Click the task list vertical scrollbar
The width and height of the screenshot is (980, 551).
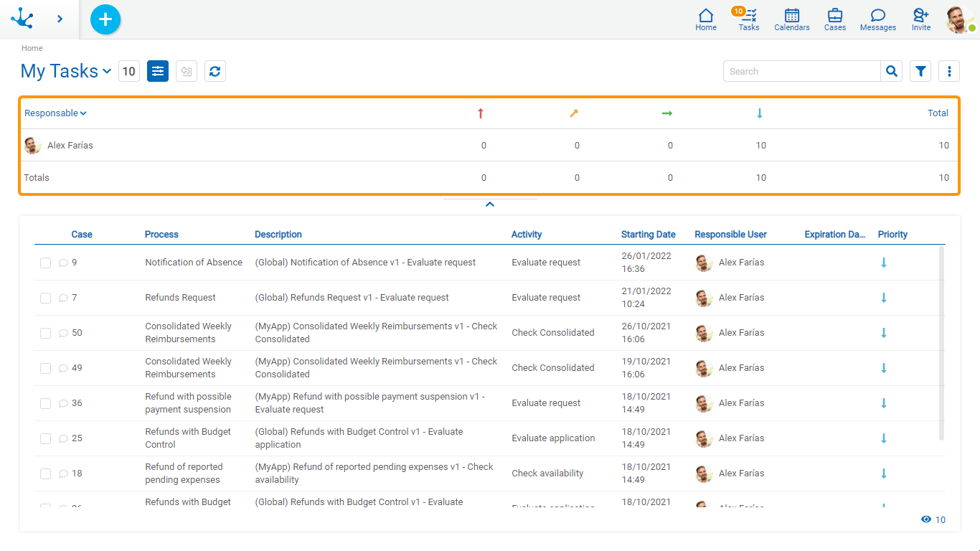pyautogui.click(x=941, y=343)
